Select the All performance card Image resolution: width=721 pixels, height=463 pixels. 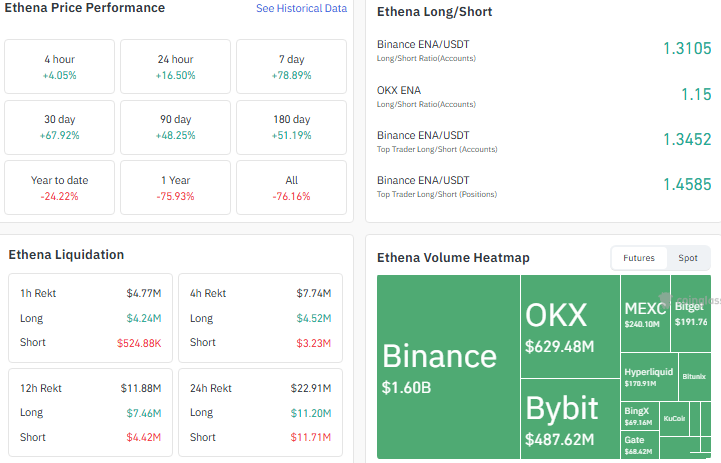point(292,188)
